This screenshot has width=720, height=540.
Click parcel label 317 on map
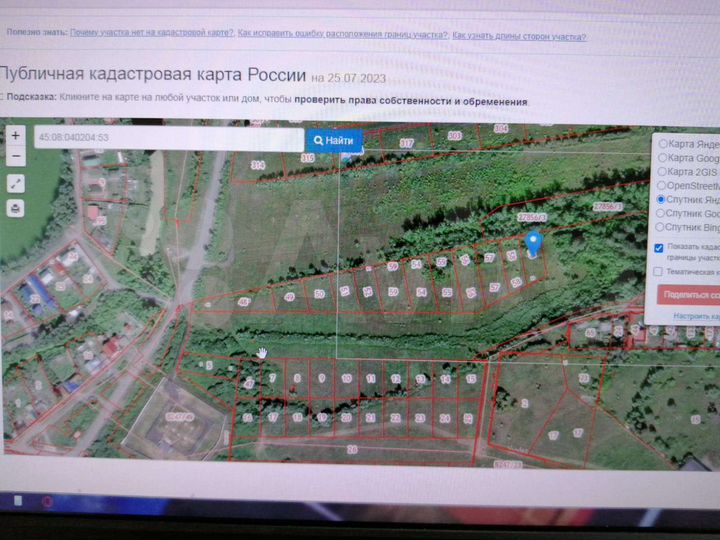pos(406,143)
